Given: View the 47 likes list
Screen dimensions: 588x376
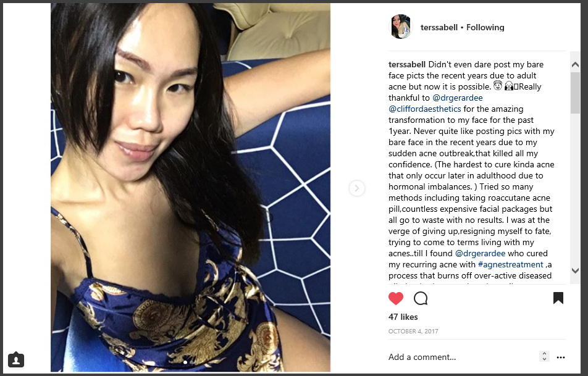Looking at the screenshot, I should 403,317.
